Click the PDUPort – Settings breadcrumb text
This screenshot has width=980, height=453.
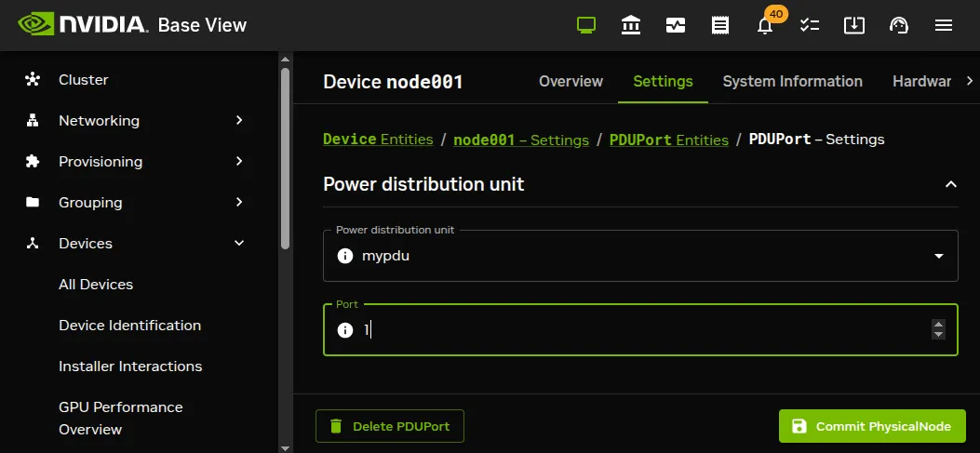click(817, 140)
